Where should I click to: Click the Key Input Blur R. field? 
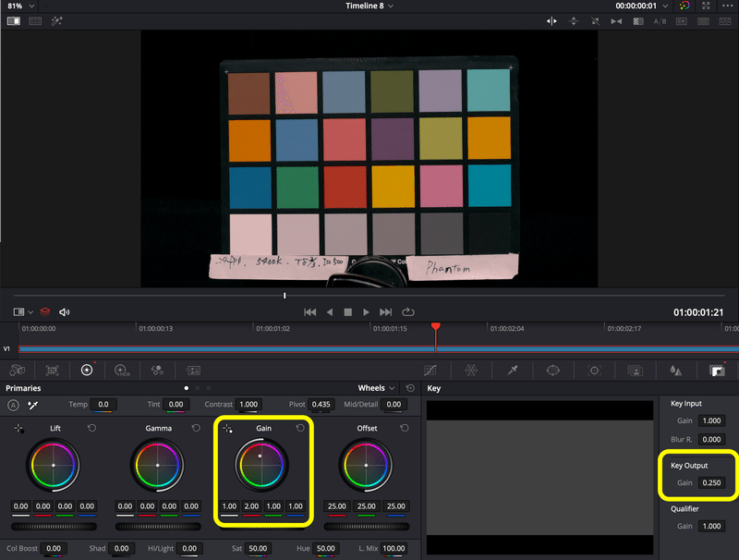711,439
